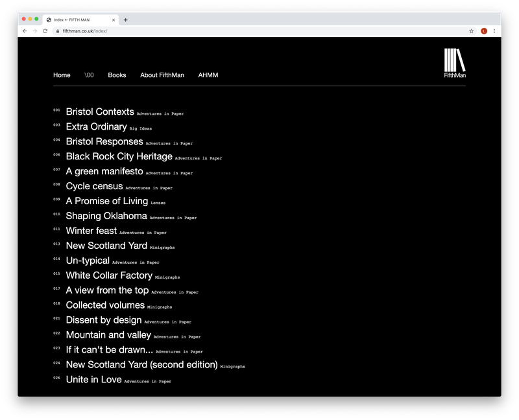
Task: Click index number 010 beside Shaping Oklahoma
Action: (56, 215)
